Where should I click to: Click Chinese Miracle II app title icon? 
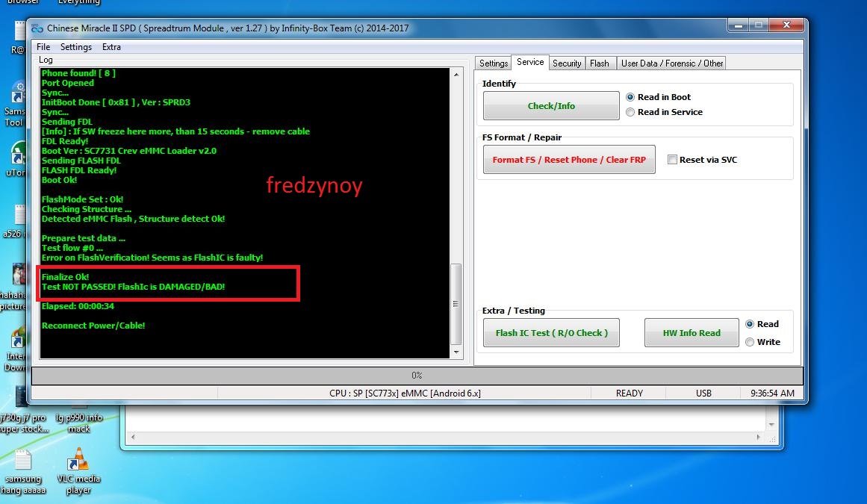point(37,28)
